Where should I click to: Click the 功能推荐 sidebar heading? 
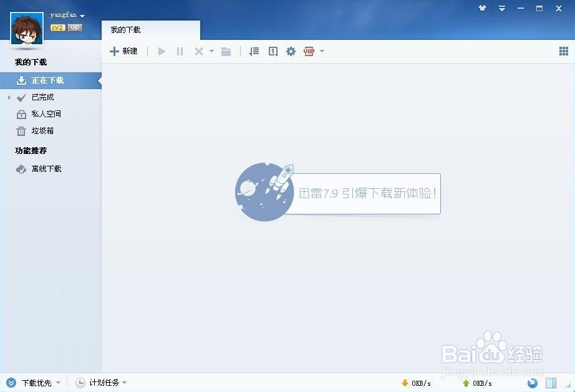(31, 151)
